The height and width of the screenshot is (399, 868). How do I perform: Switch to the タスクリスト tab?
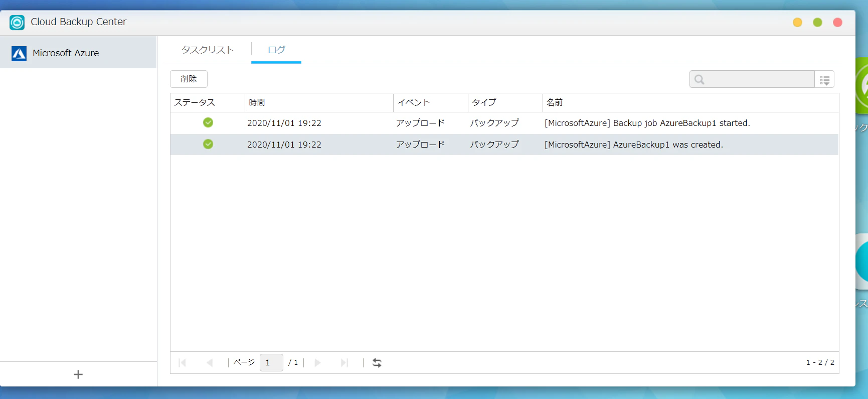tap(208, 50)
